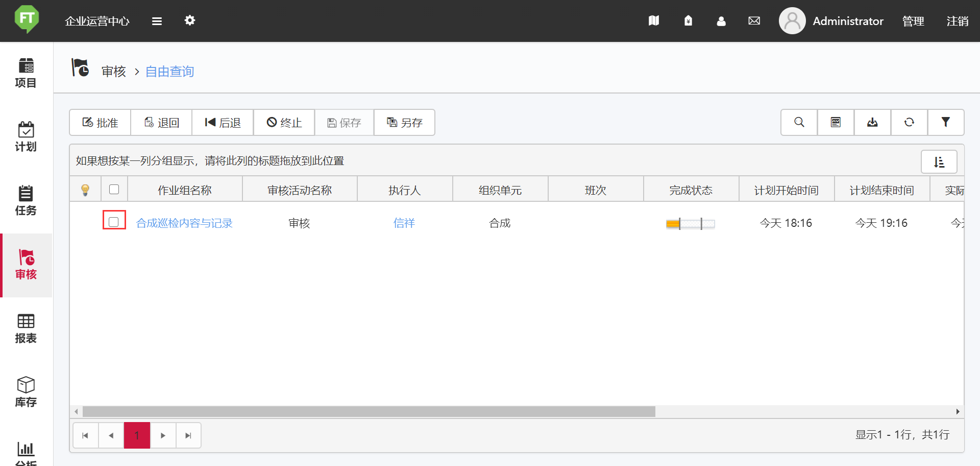
Task: Open the mail envelope icon
Action: tap(754, 21)
